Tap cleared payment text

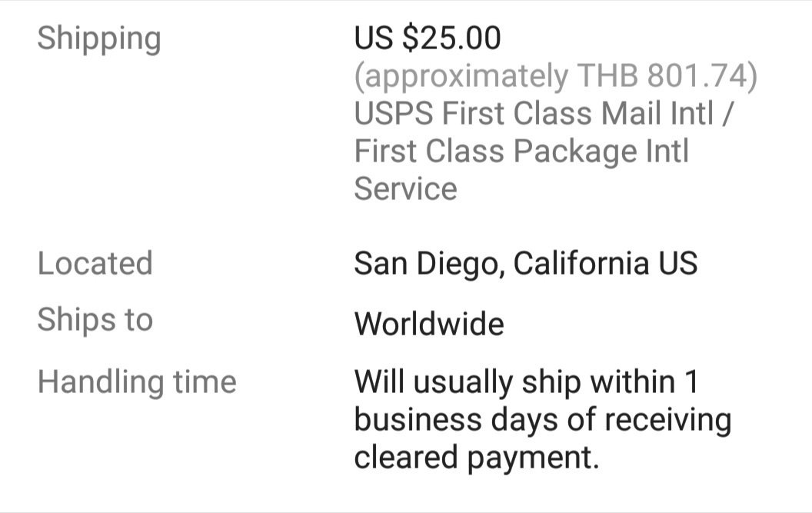[477, 458]
